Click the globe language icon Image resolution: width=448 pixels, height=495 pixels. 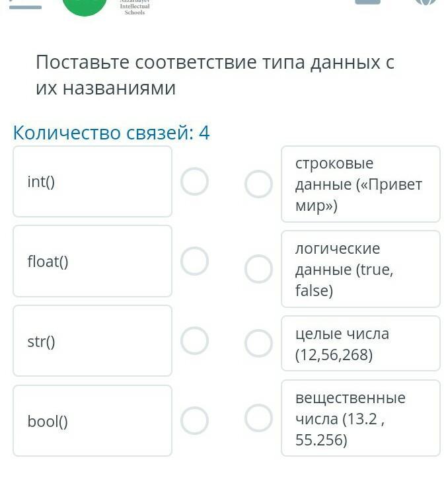click(426, 3)
